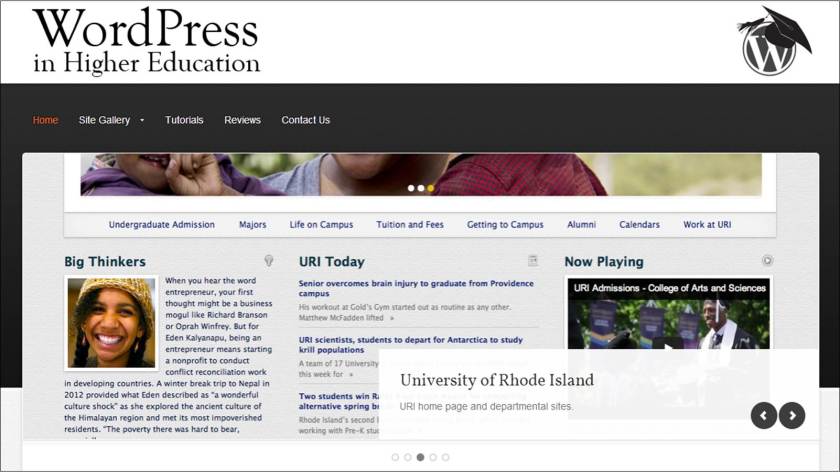Open the Calendars link
The image size is (840, 472).
tap(640, 224)
